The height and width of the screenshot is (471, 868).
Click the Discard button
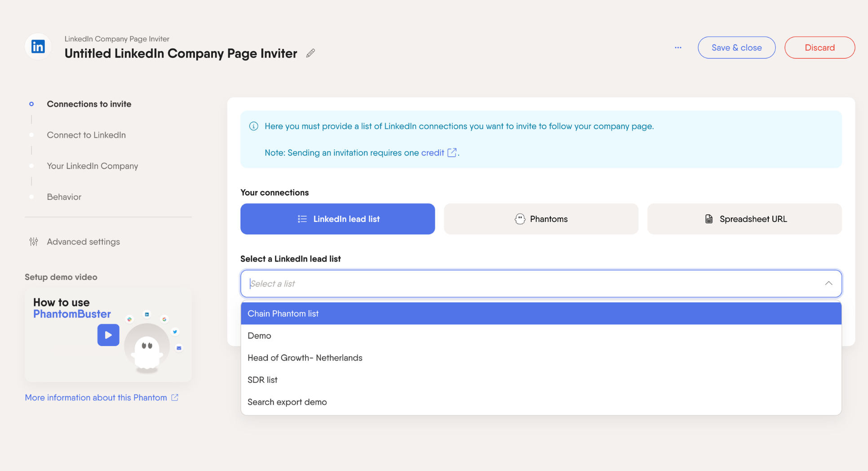click(x=819, y=48)
